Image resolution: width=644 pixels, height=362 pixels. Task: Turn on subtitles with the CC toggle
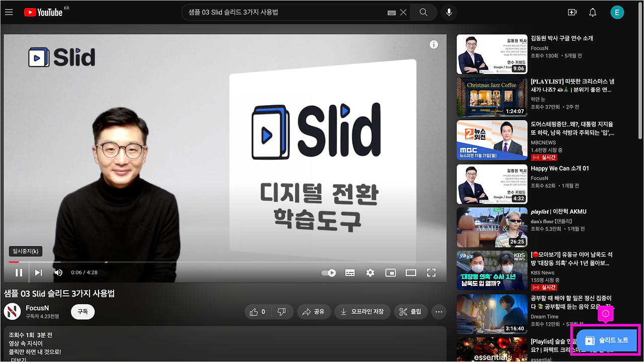[350, 272]
